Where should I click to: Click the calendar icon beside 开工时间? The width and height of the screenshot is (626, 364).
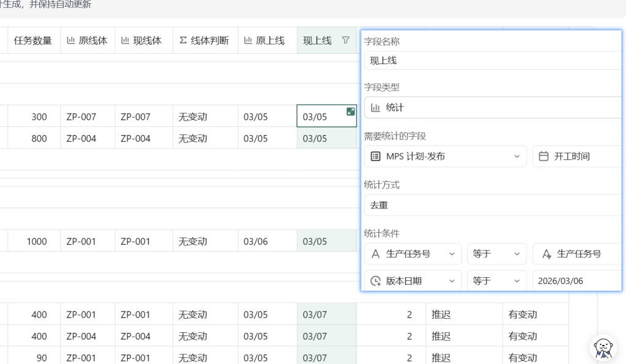(543, 156)
